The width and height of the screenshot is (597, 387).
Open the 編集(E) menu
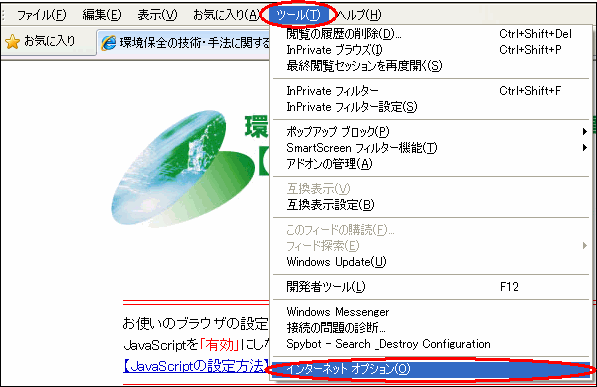point(102,15)
